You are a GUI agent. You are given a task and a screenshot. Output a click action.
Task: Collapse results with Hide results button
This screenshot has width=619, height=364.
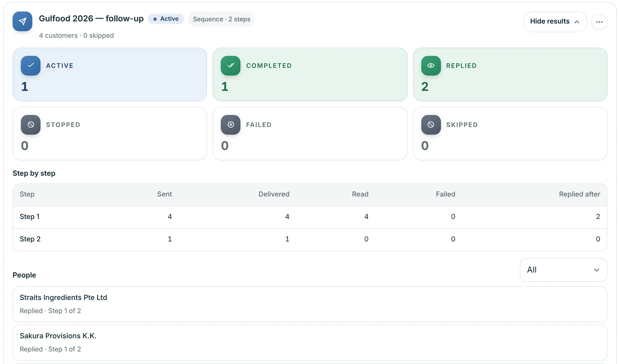click(x=555, y=22)
